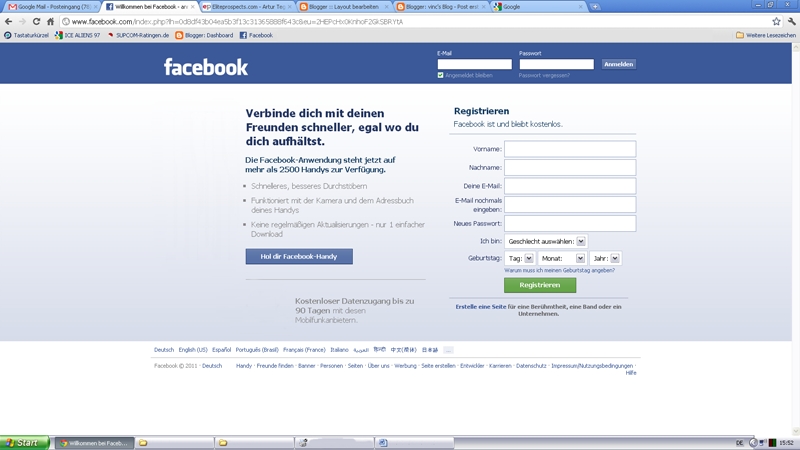Screen dimensions: 800x450
Task: Focus the Neues Passwort input field
Action: [x=570, y=223]
